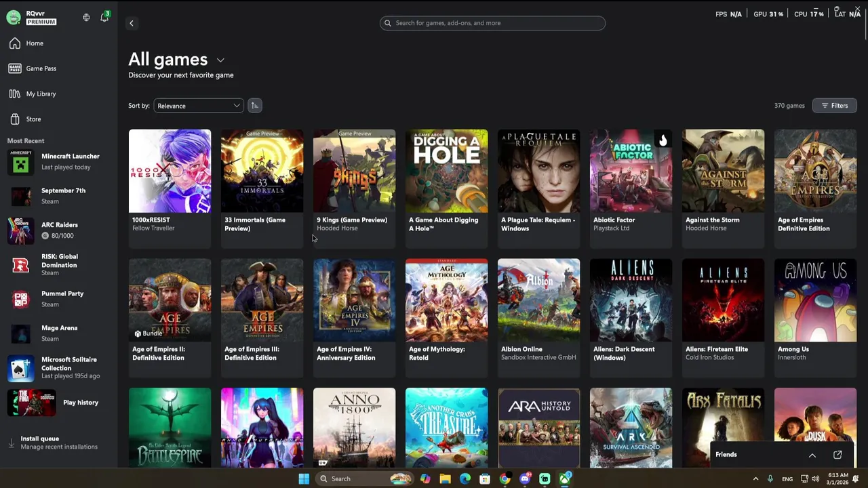Click microphone icon in system tray
This screenshot has height=488, width=868.
770,479
